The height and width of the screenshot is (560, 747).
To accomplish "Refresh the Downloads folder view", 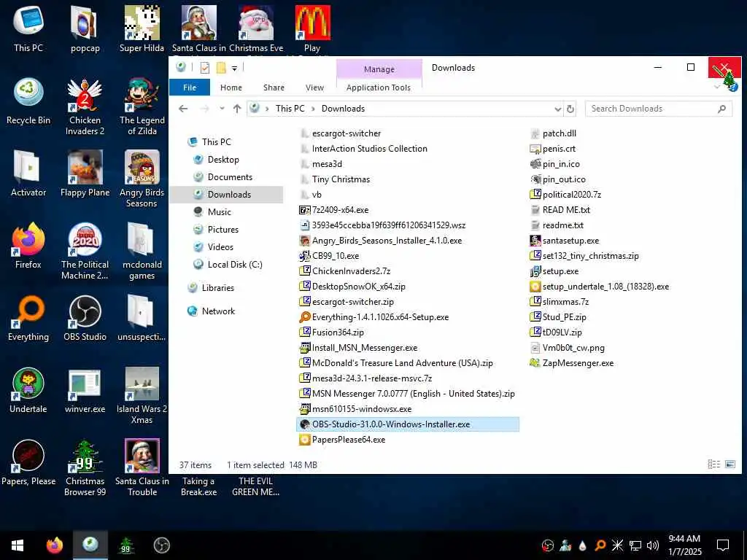I will [x=570, y=109].
